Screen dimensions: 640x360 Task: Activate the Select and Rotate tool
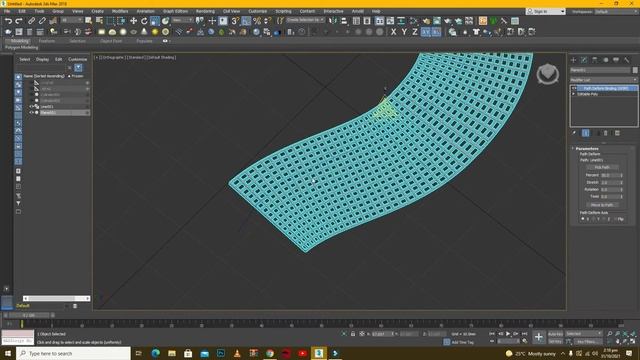pos(144,21)
